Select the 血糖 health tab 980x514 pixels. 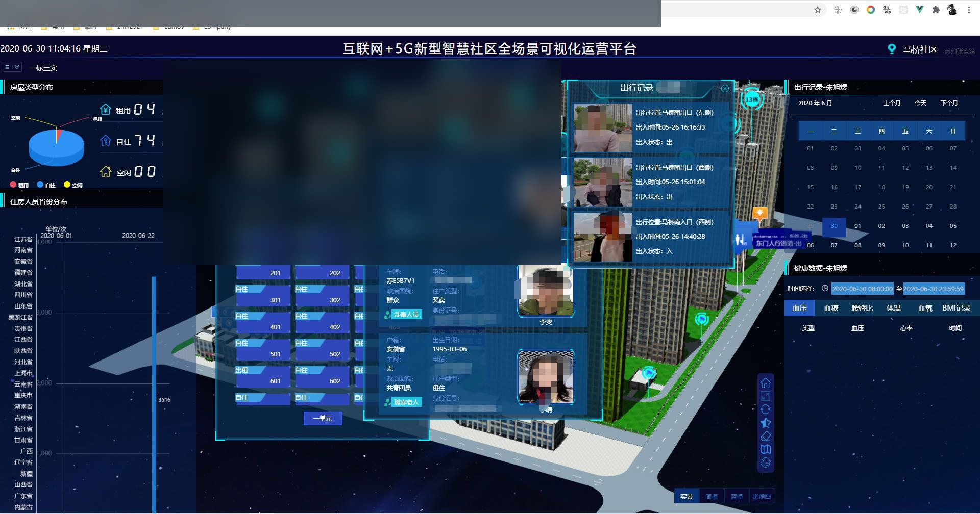click(831, 308)
